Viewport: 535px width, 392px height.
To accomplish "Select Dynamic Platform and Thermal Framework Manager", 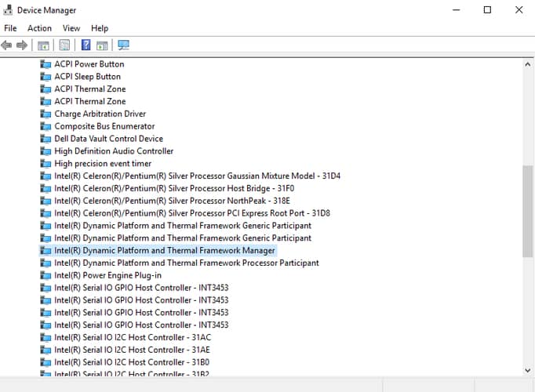I will (x=165, y=251).
